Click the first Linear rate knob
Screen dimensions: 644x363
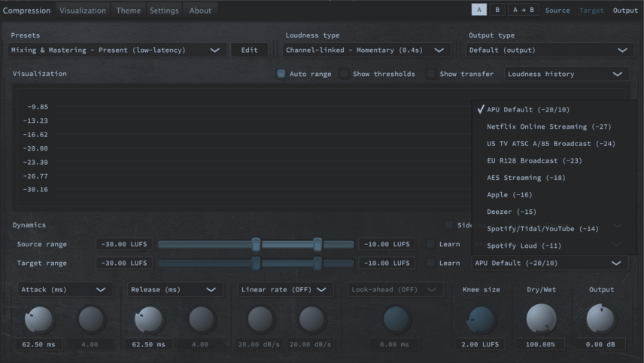pos(260,319)
